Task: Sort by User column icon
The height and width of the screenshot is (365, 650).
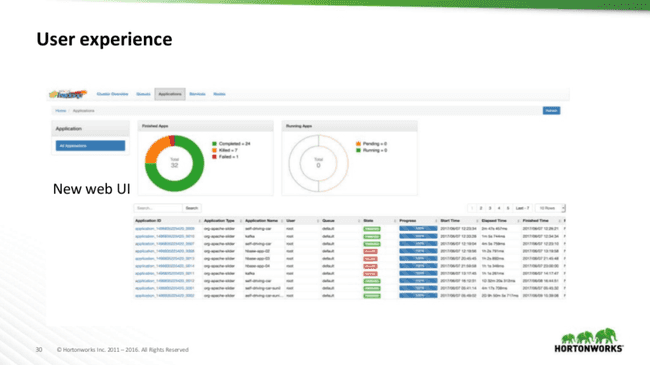Action: [318, 221]
